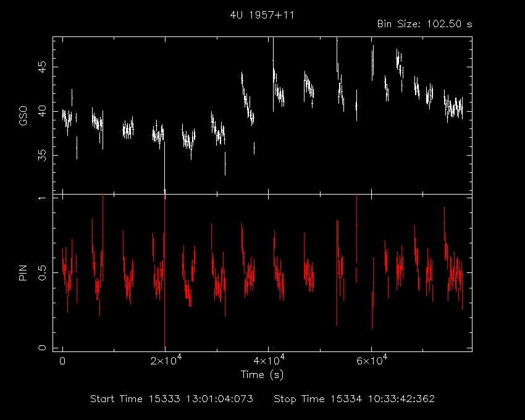The width and height of the screenshot is (525, 420).
Task: Click the PIN axis tick label '1'
Action: tap(43, 198)
